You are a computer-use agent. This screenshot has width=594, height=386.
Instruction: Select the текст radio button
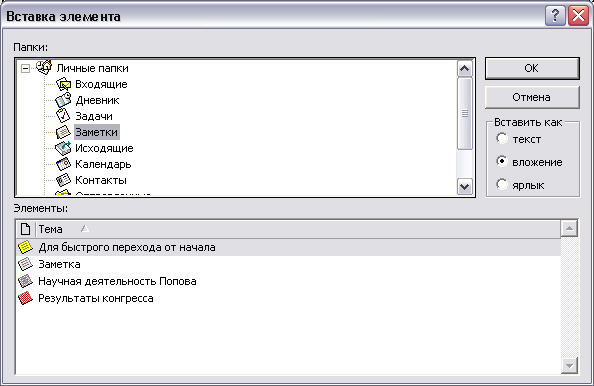pos(502,139)
